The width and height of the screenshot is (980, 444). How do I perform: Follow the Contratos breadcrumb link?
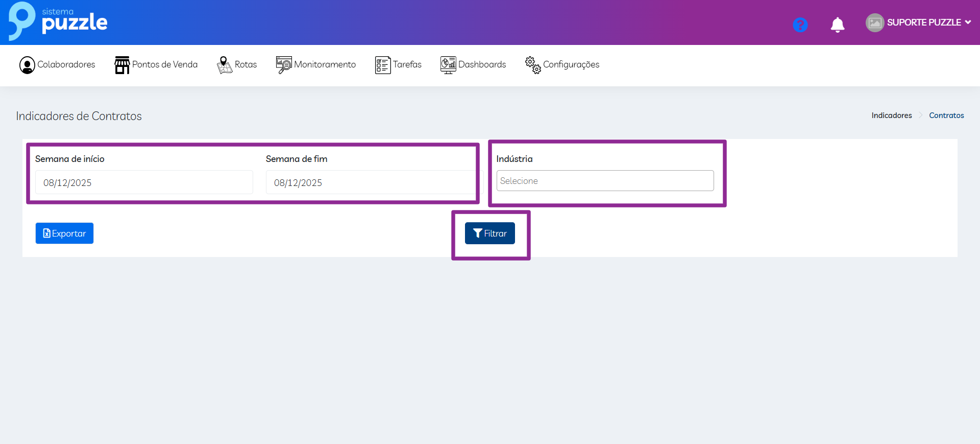(x=946, y=115)
